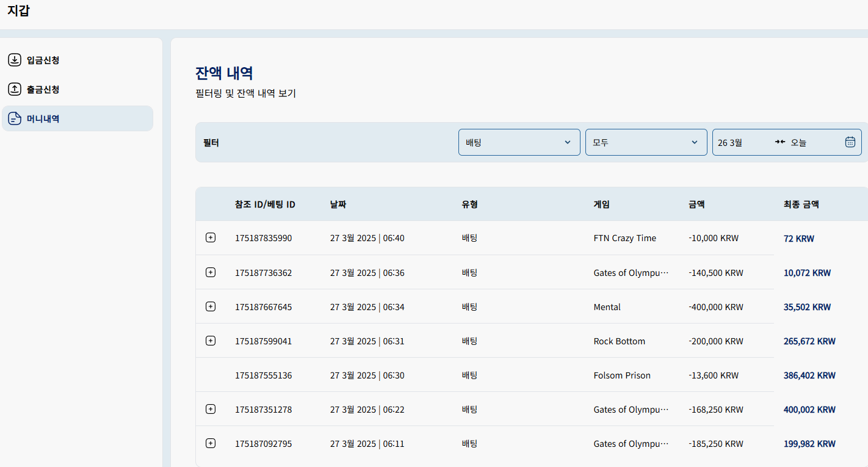Expand row 175187092795 details

[x=211, y=443]
